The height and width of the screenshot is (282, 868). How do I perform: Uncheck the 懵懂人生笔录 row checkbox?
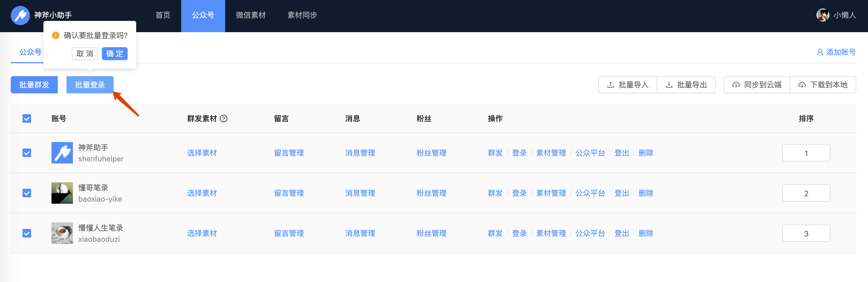point(27,233)
